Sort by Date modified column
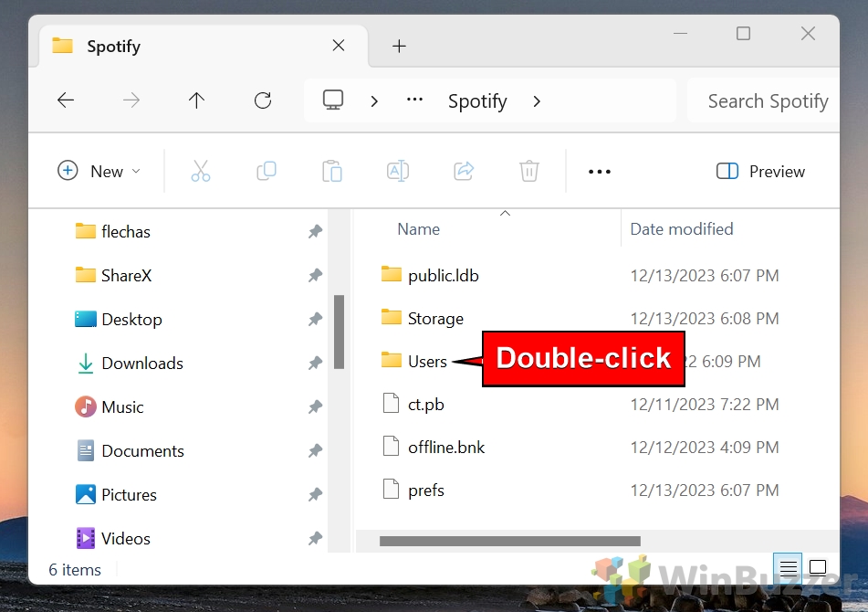 click(x=682, y=229)
